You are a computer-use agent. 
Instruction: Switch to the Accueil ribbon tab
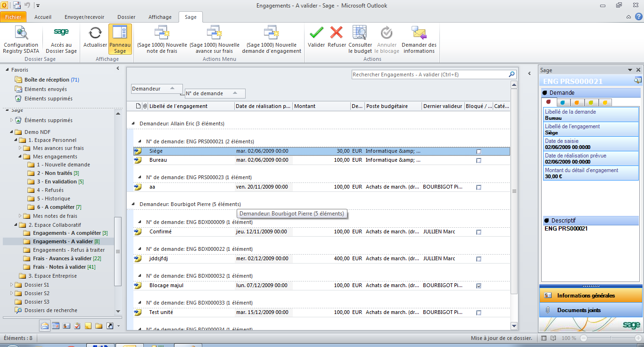(43, 17)
